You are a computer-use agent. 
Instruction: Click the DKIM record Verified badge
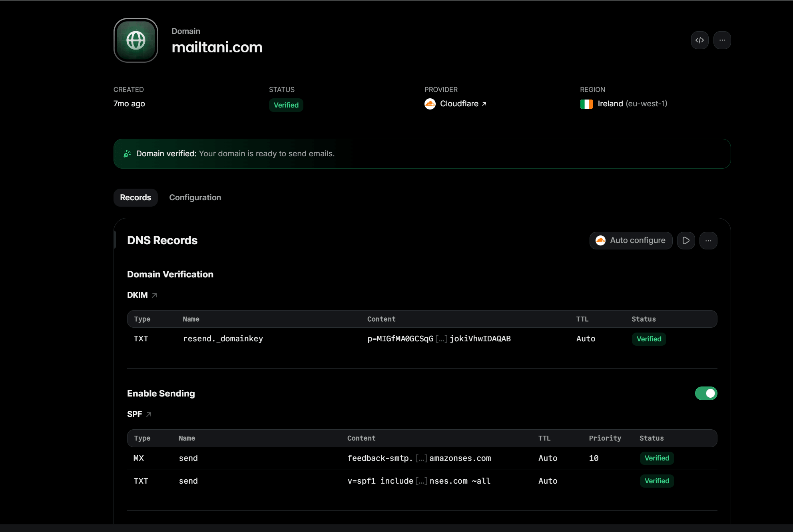pos(649,339)
